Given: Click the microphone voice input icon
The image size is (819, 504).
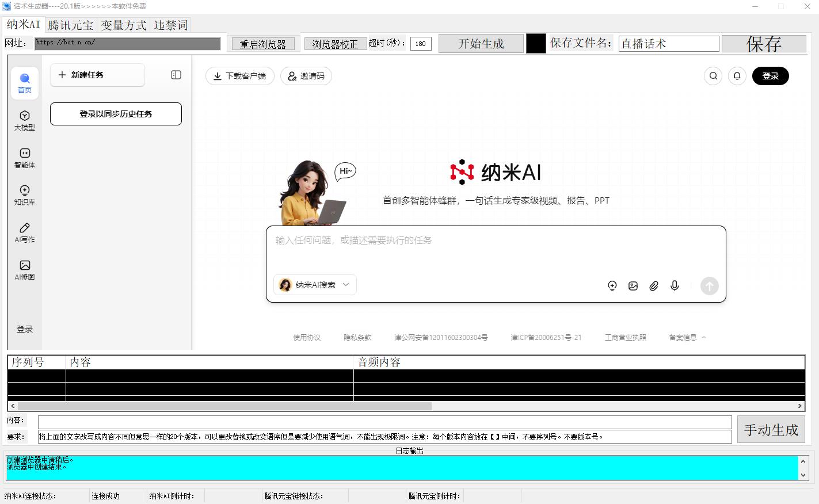Looking at the screenshot, I should coord(675,286).
